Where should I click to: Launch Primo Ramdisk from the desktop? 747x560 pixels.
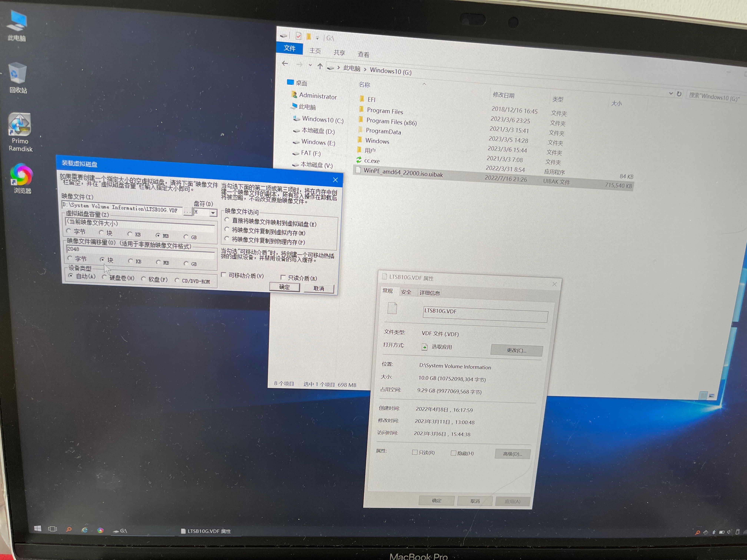[x=20, y=132]
